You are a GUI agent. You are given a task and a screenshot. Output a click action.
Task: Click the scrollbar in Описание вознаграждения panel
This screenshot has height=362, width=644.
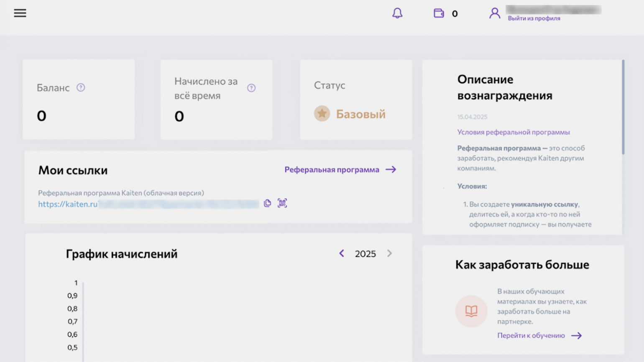tap(623, 107)
